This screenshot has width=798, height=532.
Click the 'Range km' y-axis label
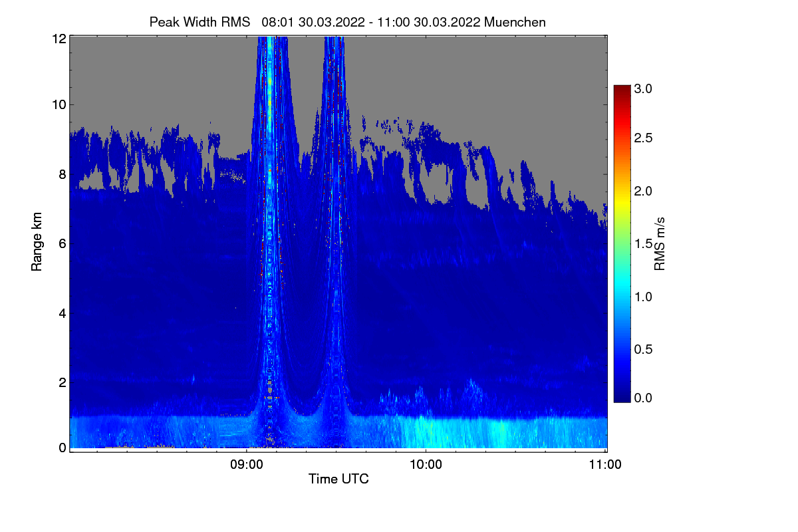tap(36, 243)
